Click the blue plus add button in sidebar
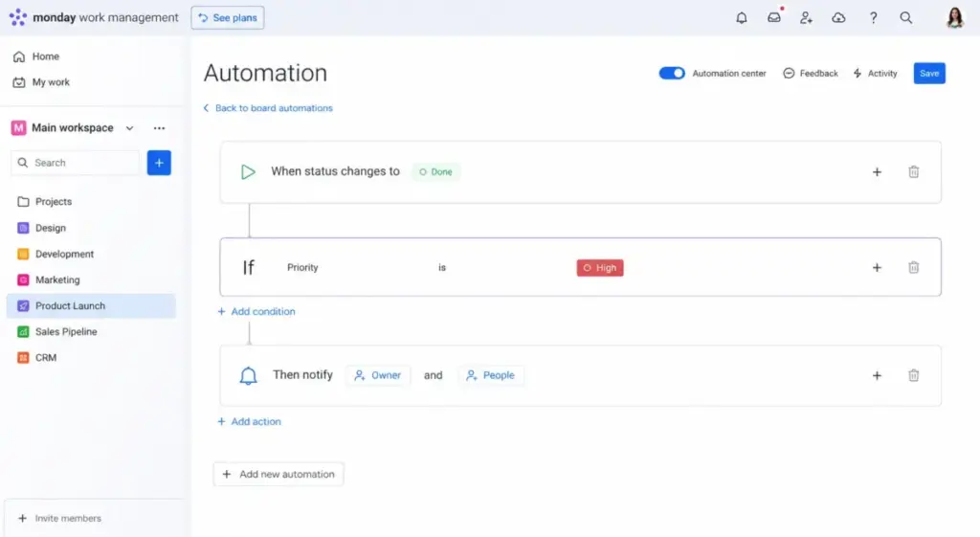The image size is (980, 537). [159, 163]
